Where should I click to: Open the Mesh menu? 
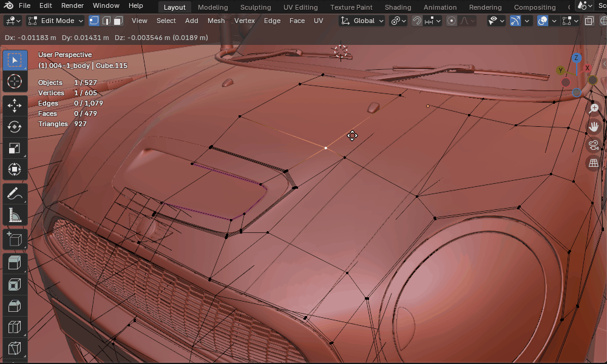pos(216,21)
